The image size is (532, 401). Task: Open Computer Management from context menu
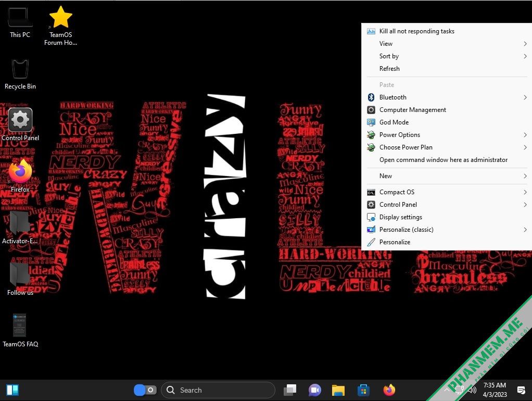(x=413, y=110)
